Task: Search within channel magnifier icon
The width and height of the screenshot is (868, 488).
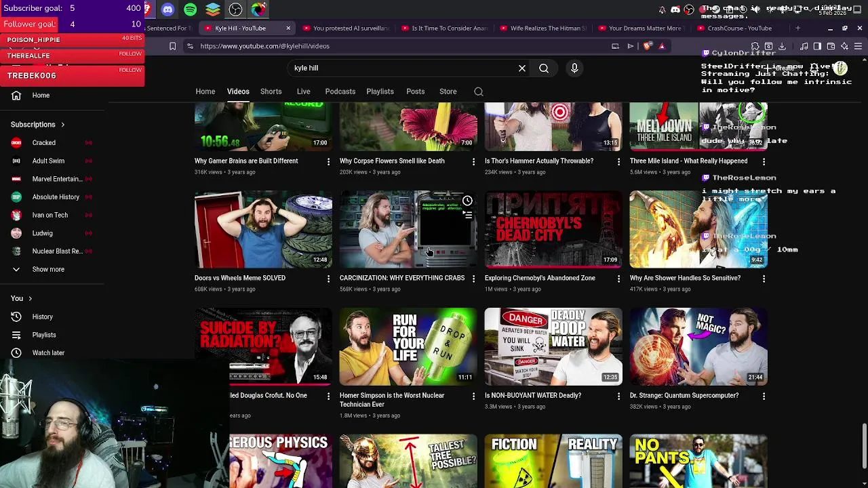Action: click(479, 91)
